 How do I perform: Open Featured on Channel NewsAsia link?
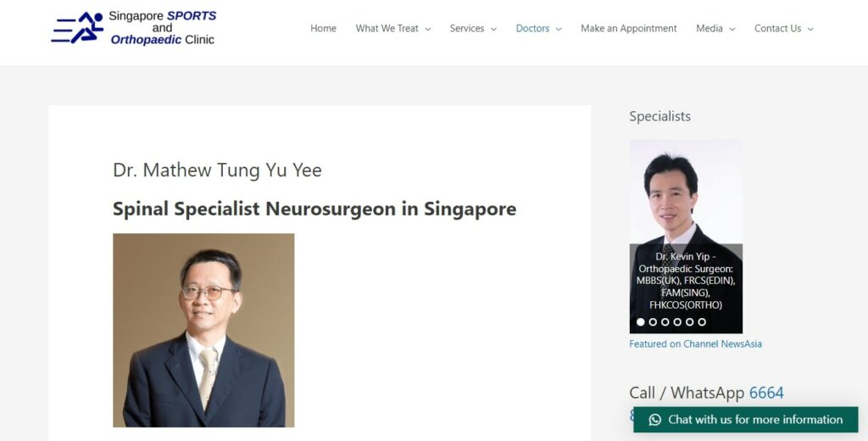[x=695, y=344]
